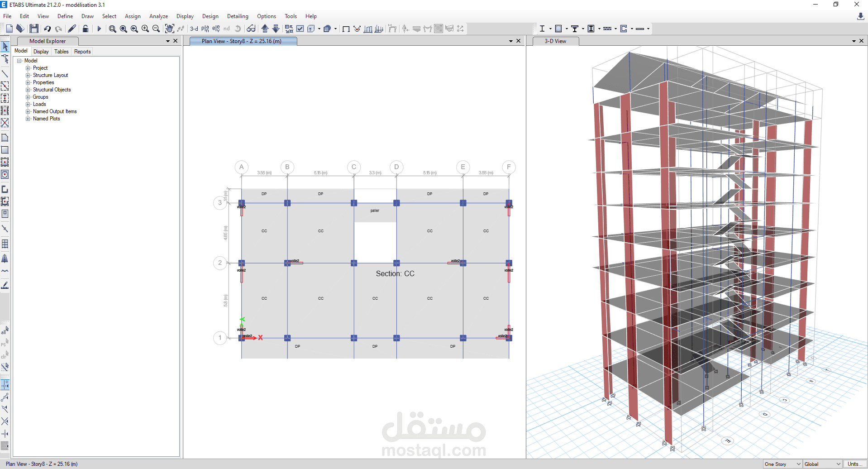Image resolution: width=868 pixels, height=469 pixels.
Task: Expand the Project tree node
Action: pos(28,68)
